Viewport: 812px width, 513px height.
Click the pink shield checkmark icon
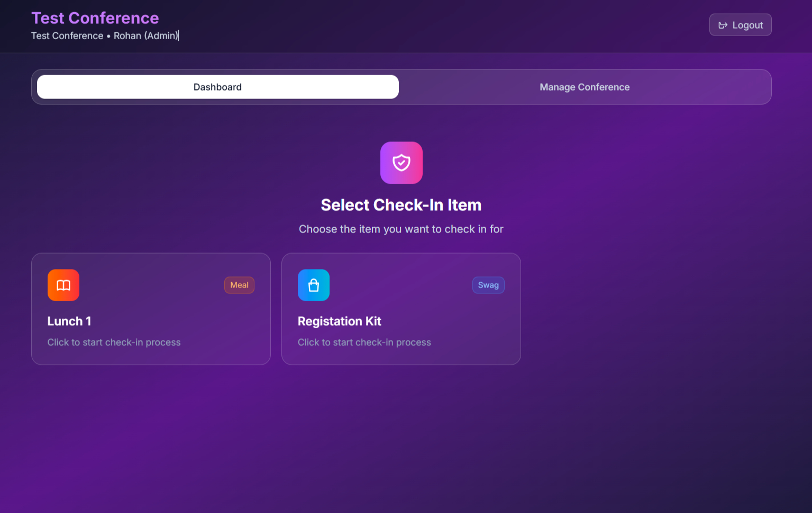pyautogui.click(x=401, y=163)
